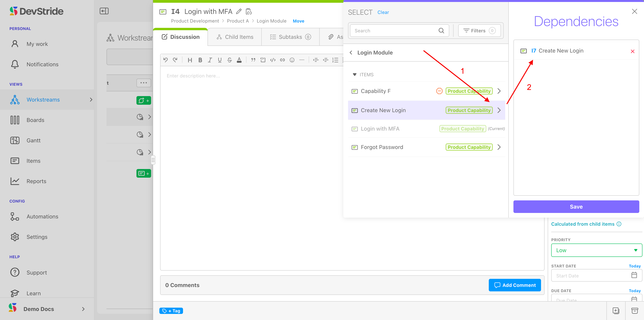Click the text color icon
The image size is (644, 320).
239,60
